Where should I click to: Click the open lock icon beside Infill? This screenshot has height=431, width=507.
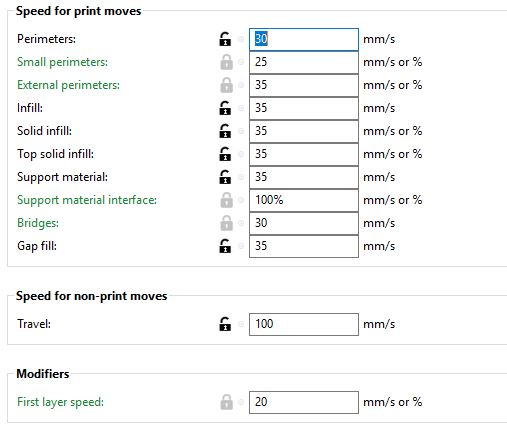pyautogui.click(x=225, y=108)
